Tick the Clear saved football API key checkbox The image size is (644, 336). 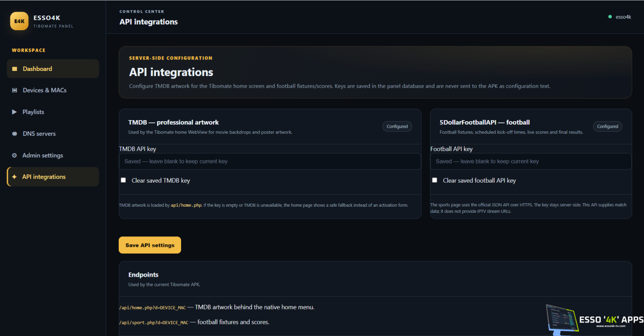435,180
